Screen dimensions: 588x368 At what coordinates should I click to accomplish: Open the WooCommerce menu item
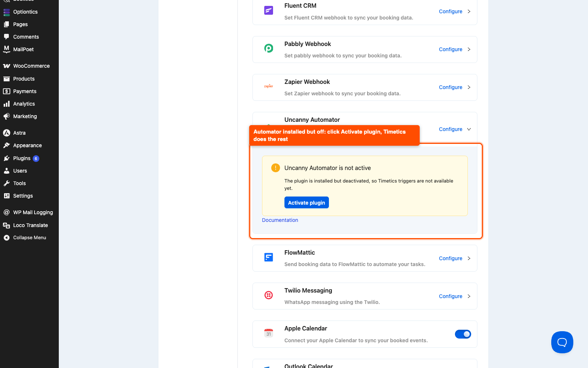[29, 66]
